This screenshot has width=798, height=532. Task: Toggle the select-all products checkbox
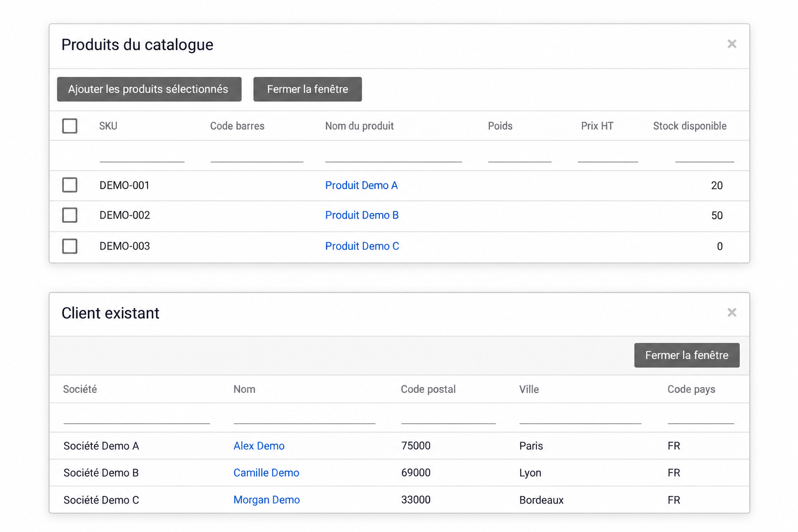(x=70, y=126)
